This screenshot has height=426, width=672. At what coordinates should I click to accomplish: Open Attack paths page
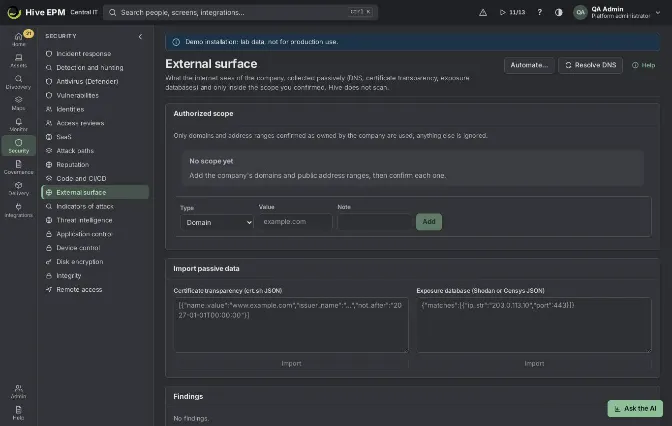pos(95,150)
